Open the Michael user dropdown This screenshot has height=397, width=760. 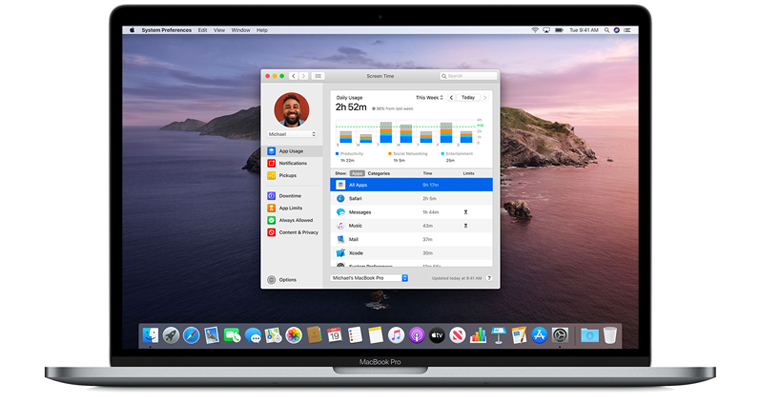point(292,134)
